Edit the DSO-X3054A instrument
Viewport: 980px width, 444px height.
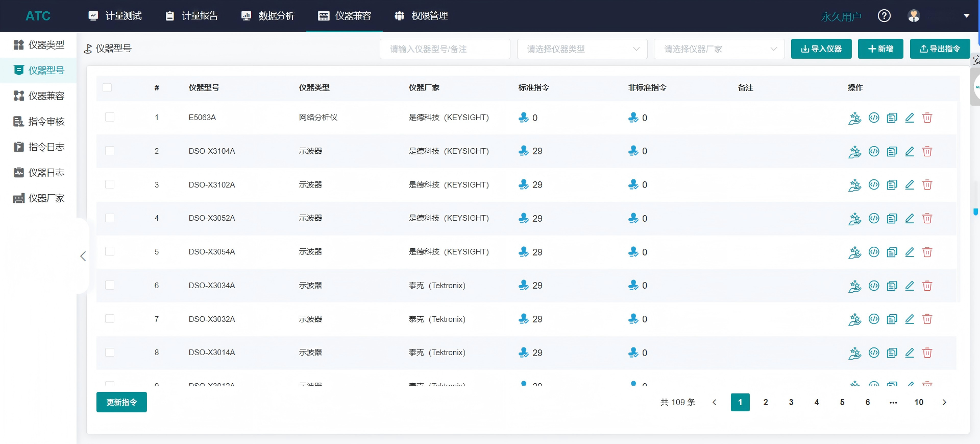pyautogui.click(x=910, y=252)
